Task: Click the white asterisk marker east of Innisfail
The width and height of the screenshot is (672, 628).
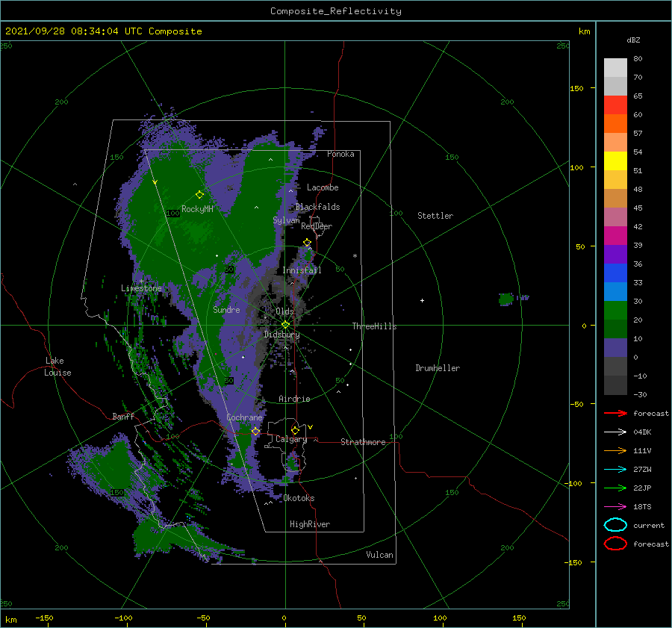Action: coord(355,256)
